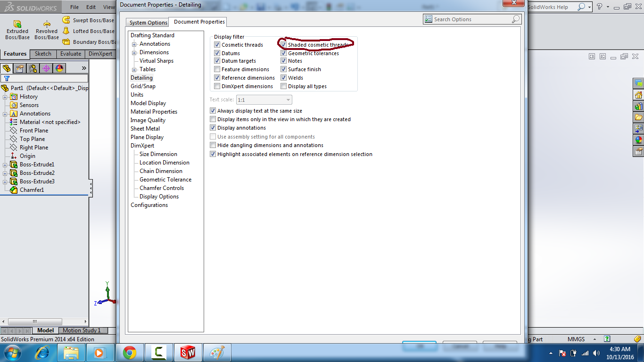Open SolidWorks taskbar icon

coord(188,352)
